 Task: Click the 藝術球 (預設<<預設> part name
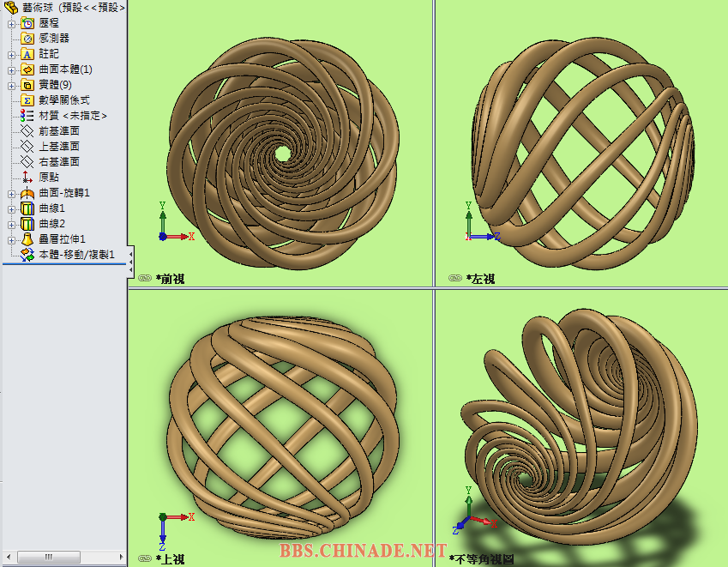point(74,7)
